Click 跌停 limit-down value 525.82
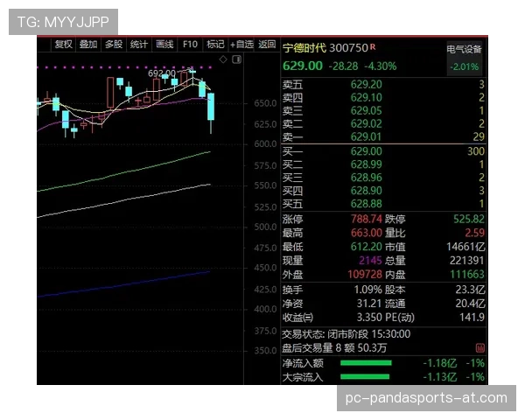 469,219
